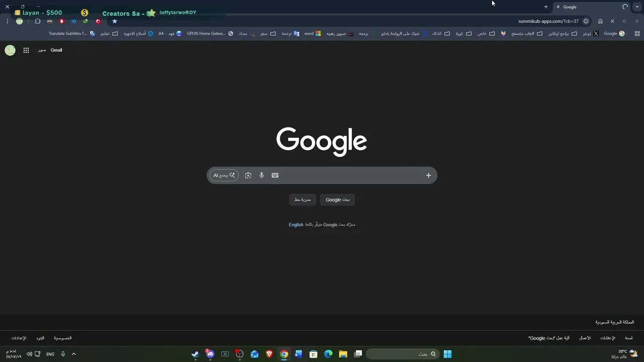This screenshot has width=644, height=362.
Task: Open الأعمال business footer link
Action: 585,338
